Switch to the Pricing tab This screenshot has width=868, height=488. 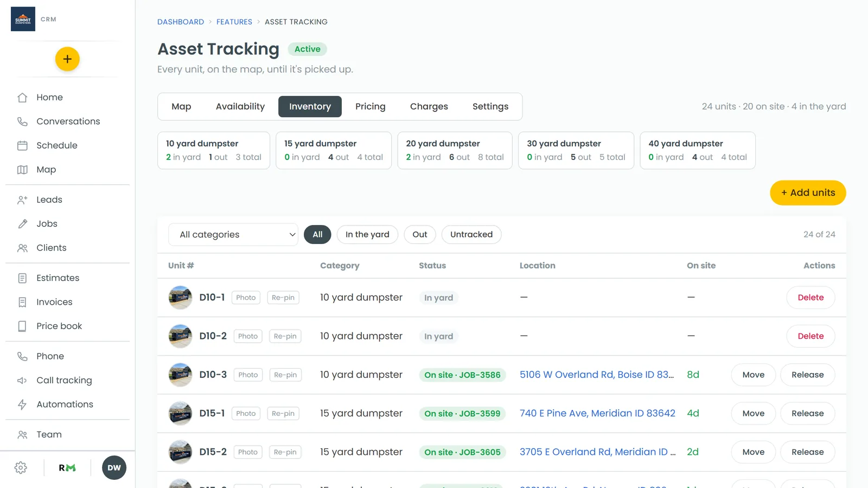(371, 107)
